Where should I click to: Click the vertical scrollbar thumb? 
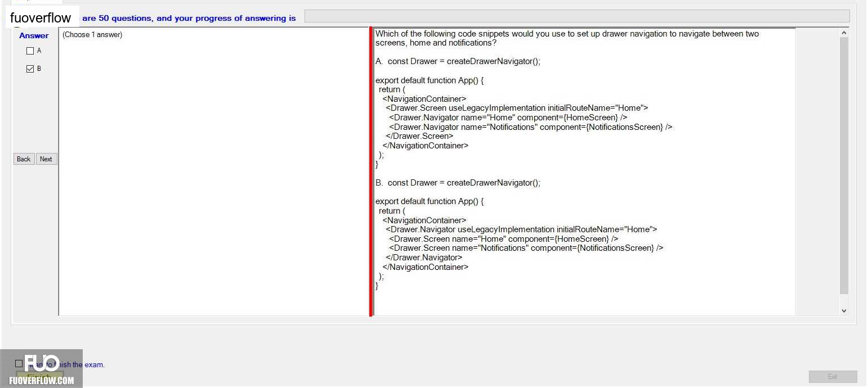[x=843, y=166]
